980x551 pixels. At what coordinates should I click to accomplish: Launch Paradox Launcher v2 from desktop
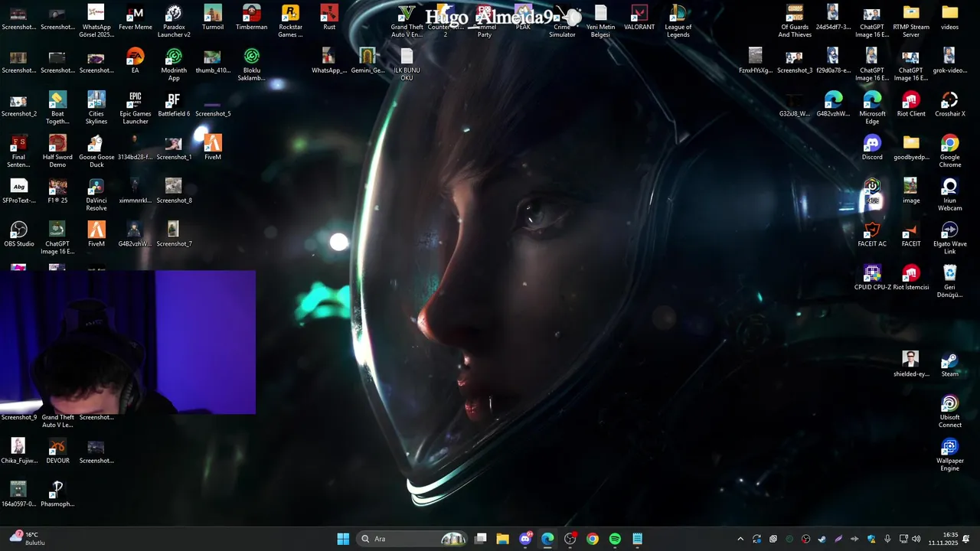(174, 21)
